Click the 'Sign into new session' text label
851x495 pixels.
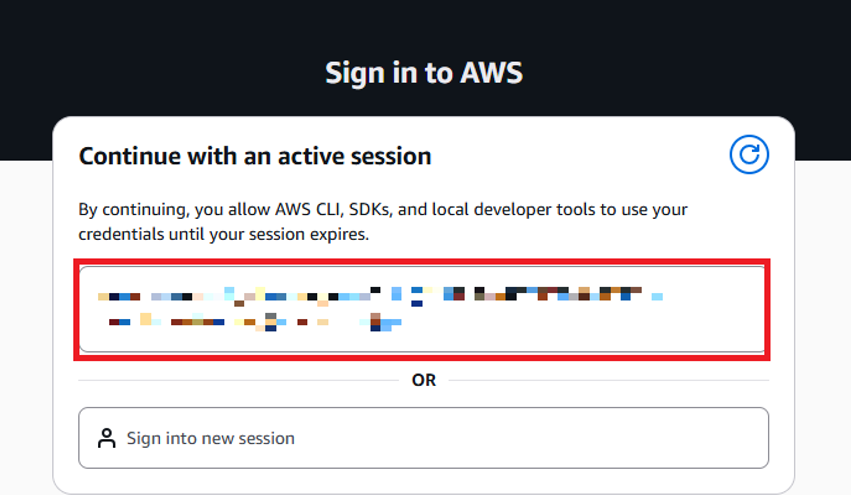210,438
